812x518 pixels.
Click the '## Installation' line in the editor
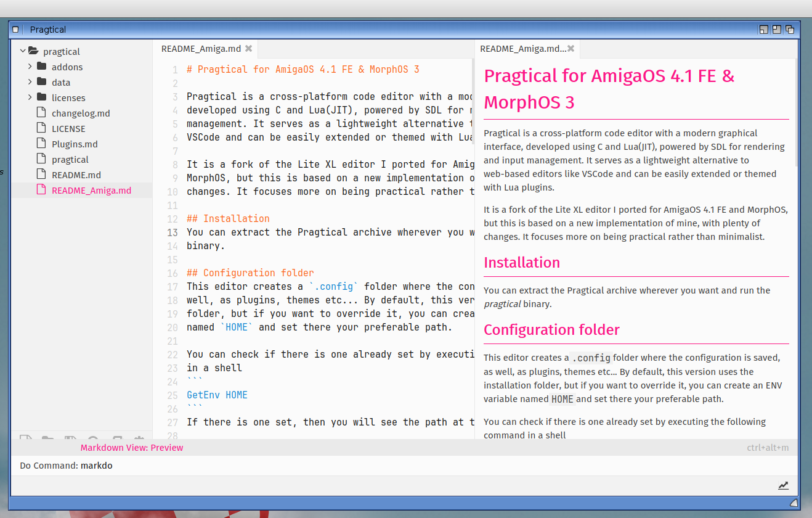[x=228, y=218]
